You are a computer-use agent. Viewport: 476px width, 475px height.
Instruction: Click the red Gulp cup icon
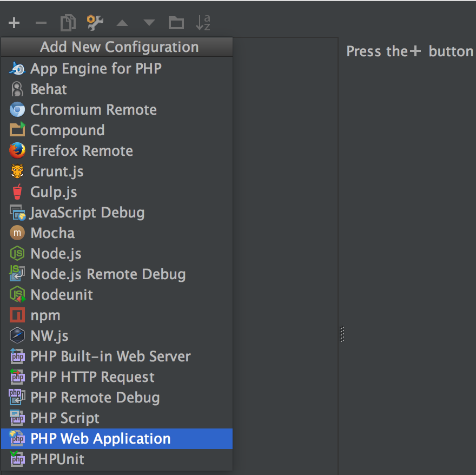pos(17,192)
